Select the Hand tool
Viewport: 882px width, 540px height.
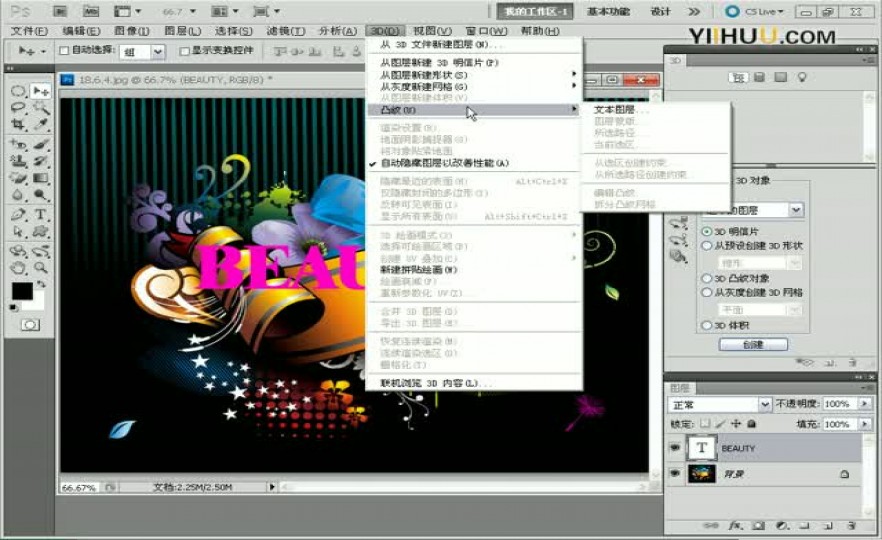18,267
